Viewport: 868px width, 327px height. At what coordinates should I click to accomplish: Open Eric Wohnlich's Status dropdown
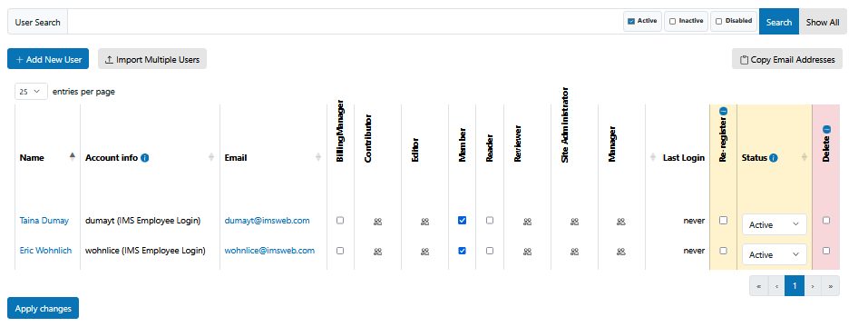[x=775, y=254]
